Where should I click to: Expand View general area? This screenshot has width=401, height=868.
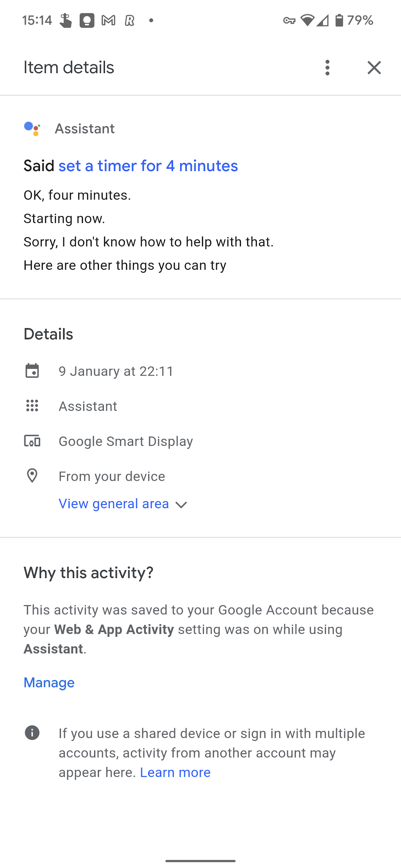[x=114, y=504]
